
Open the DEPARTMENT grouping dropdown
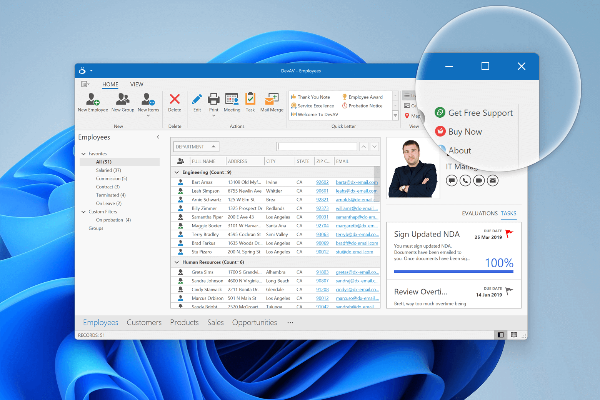(x=195, y=146)
